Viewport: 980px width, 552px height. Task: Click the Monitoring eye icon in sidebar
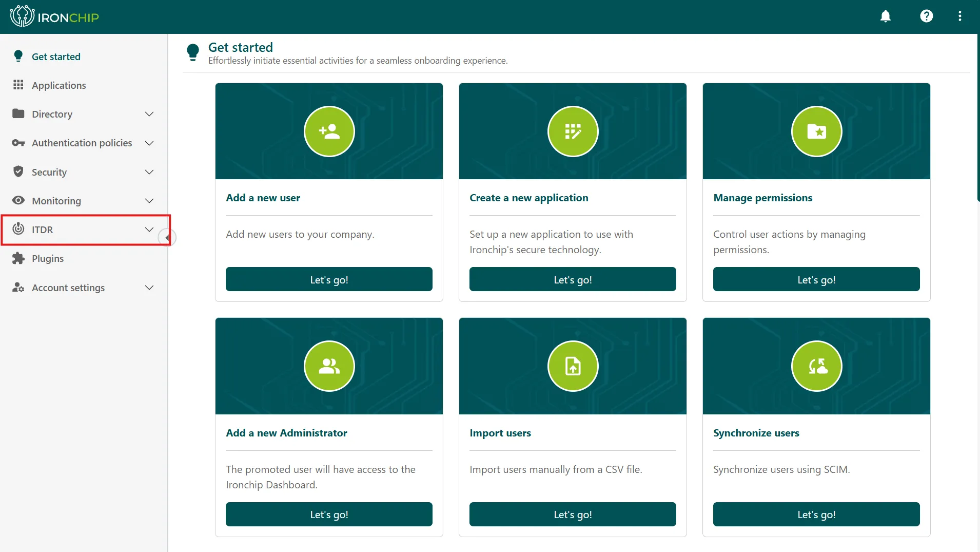point(18,200)
